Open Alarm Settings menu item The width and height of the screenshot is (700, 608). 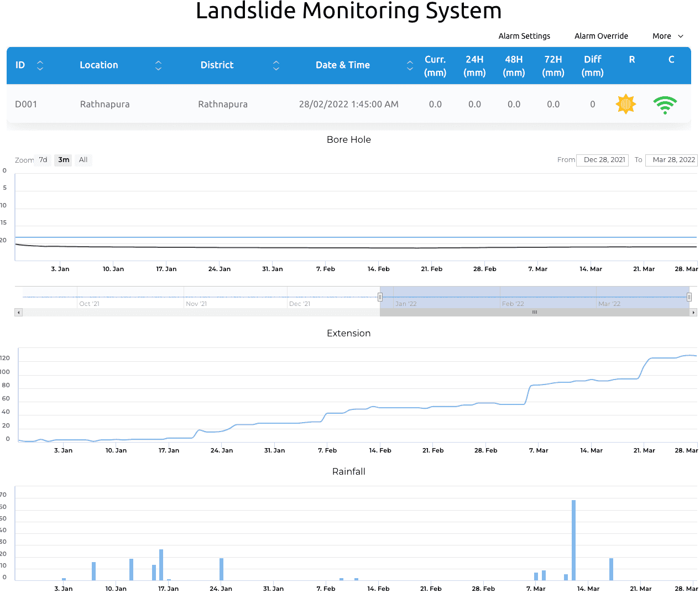coord(524,36)
